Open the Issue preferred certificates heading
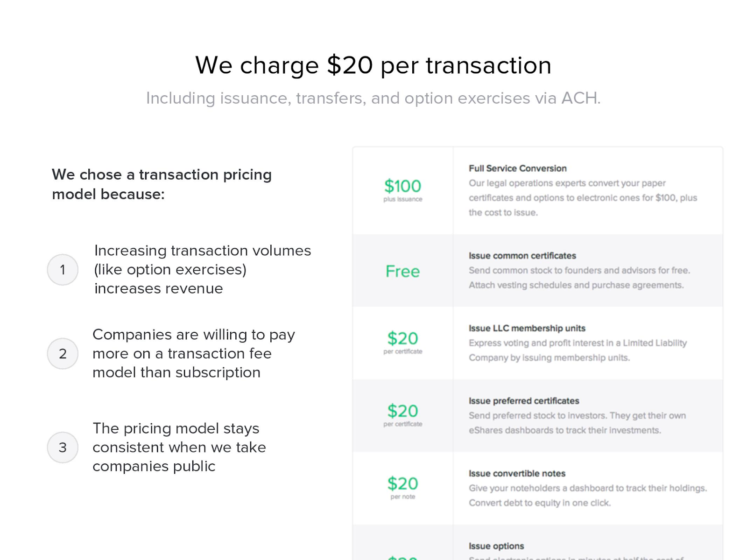Screen dimensions: 747x560 tap(524, 401)
